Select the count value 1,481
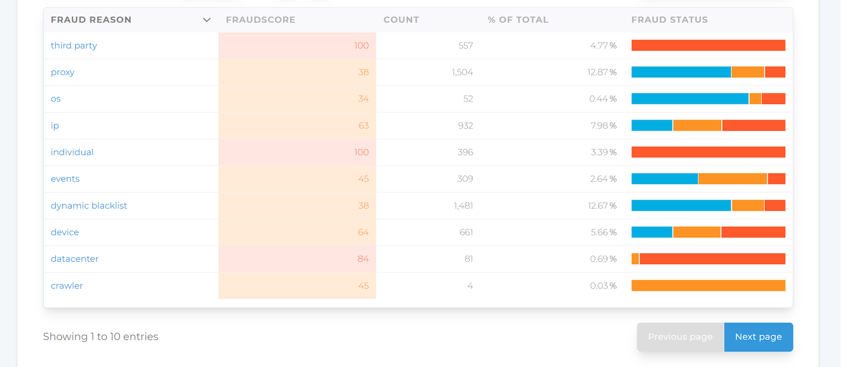This screenshot has width=868, height=367. pyautogui.click(x=463, y=205)
